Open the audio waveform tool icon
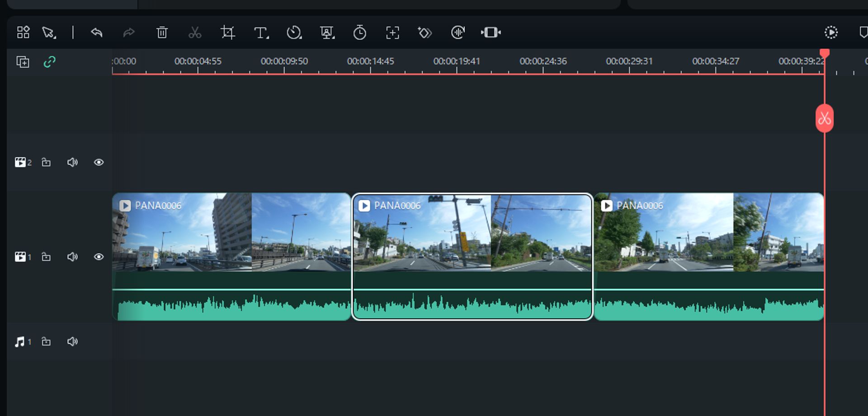Viewport: 868px width, 416px height. pyautogui.click(x=458, y=33)
